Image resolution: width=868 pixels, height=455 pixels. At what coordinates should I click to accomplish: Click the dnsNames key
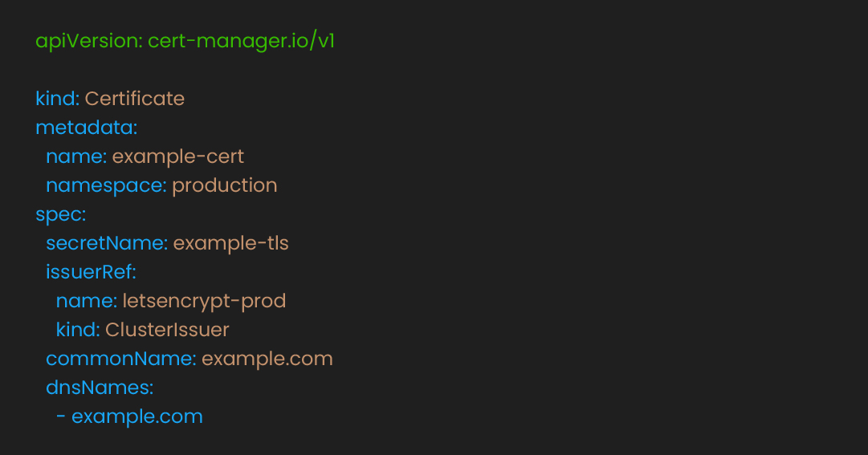click(x=100, y=388)
